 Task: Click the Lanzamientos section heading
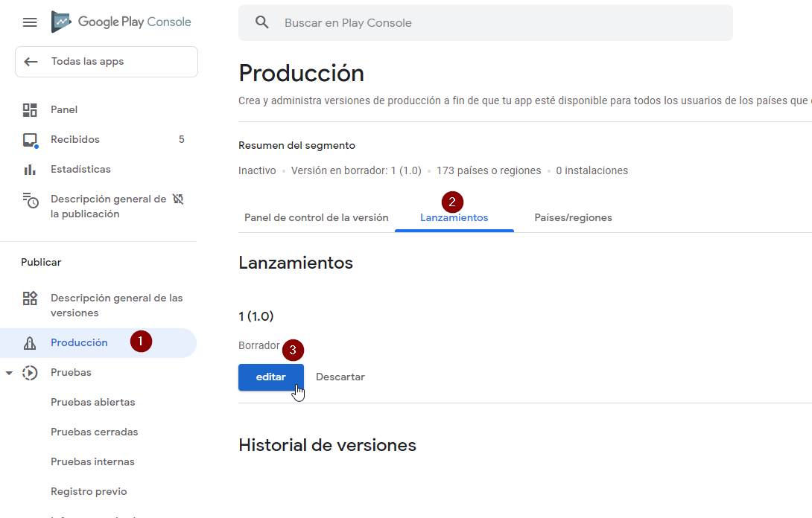[x=296, y=263]
